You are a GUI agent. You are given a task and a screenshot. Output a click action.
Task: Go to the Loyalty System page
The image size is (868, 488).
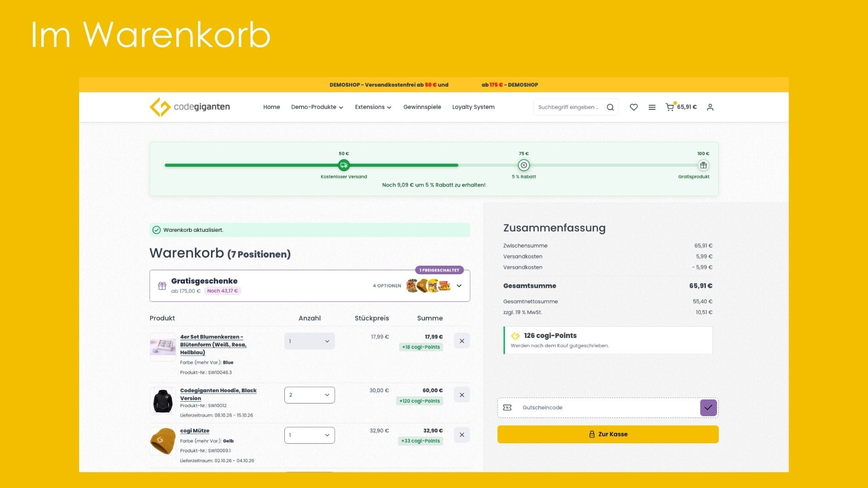pyautogui.click(x=473, y=107)
